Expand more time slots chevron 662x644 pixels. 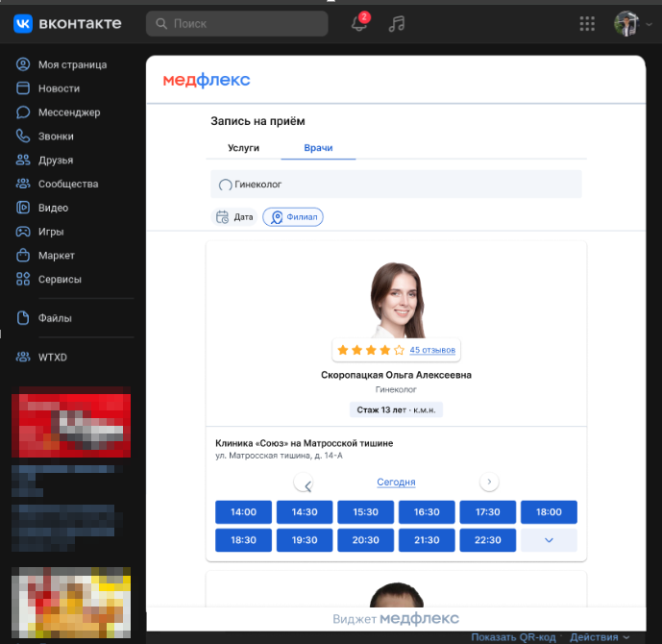click(549, 540)
